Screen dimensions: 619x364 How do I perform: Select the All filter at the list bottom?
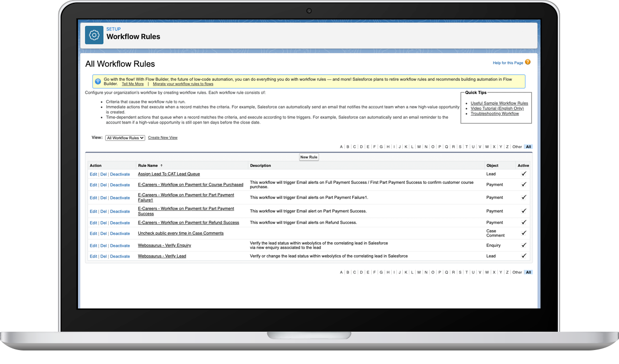528,272
